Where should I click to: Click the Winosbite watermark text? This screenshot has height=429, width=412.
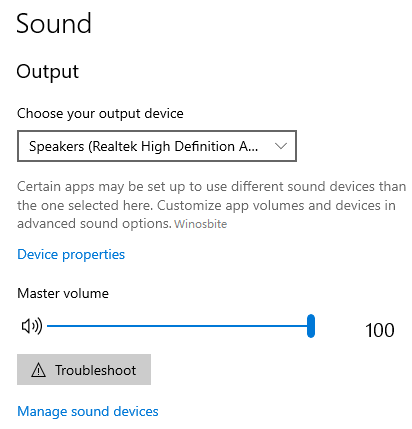click(200, 224)
